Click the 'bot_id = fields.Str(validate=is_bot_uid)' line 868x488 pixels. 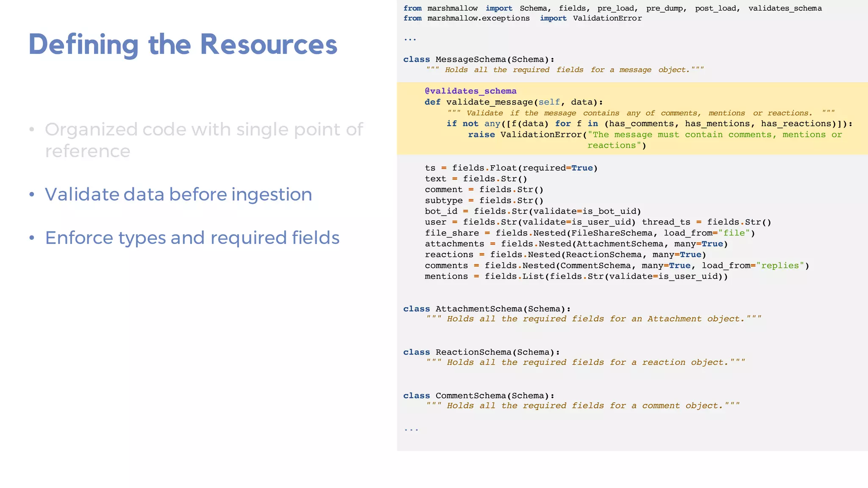533,211
